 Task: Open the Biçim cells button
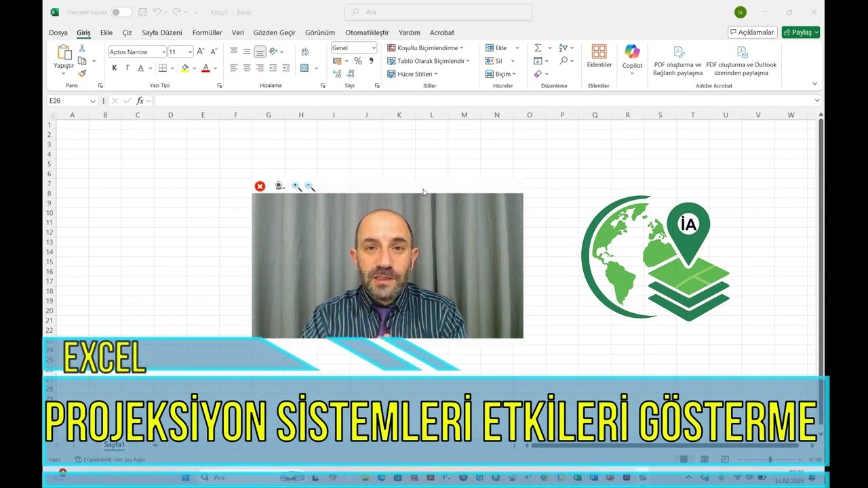pyautogui.click(x=501, y=74)
